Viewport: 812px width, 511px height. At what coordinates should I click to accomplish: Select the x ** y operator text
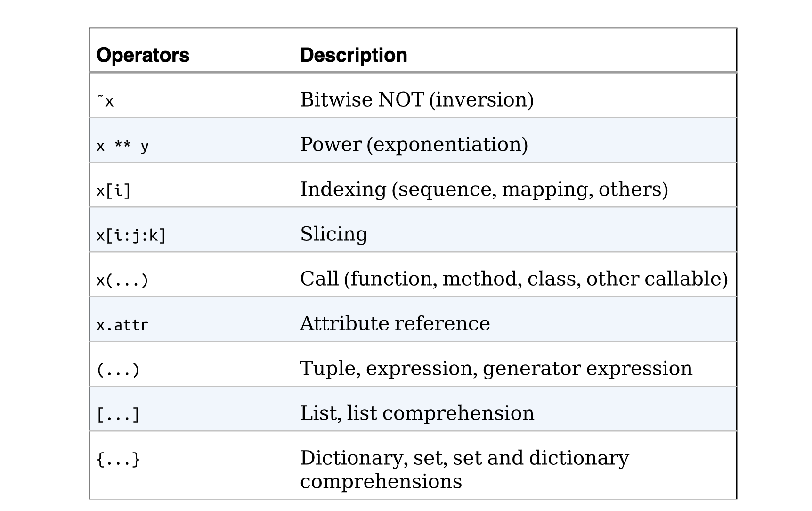pos(122,146)
